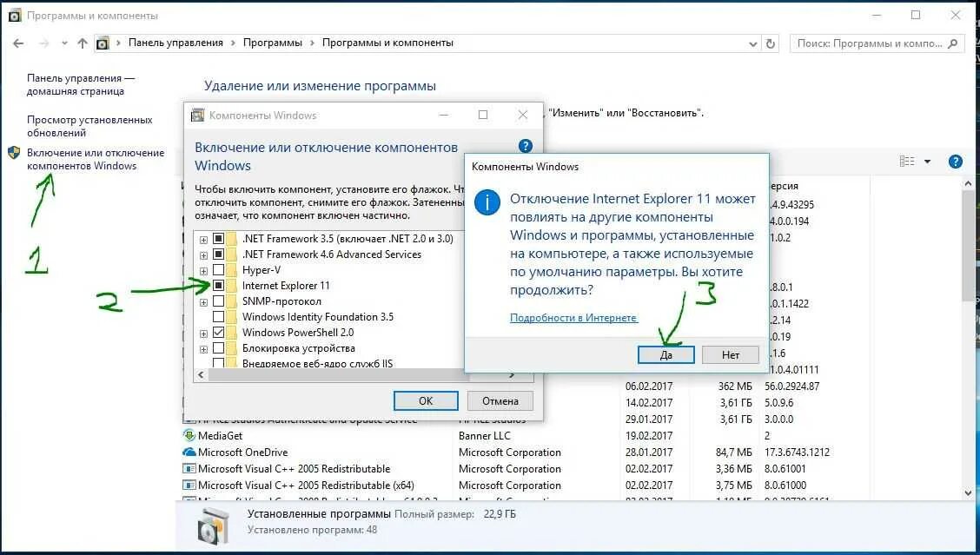Image resolution: width=980 pixels, height=555 pixels.
Task: Expand the .NET Framework 3.5 node
Action: point(204,240)
